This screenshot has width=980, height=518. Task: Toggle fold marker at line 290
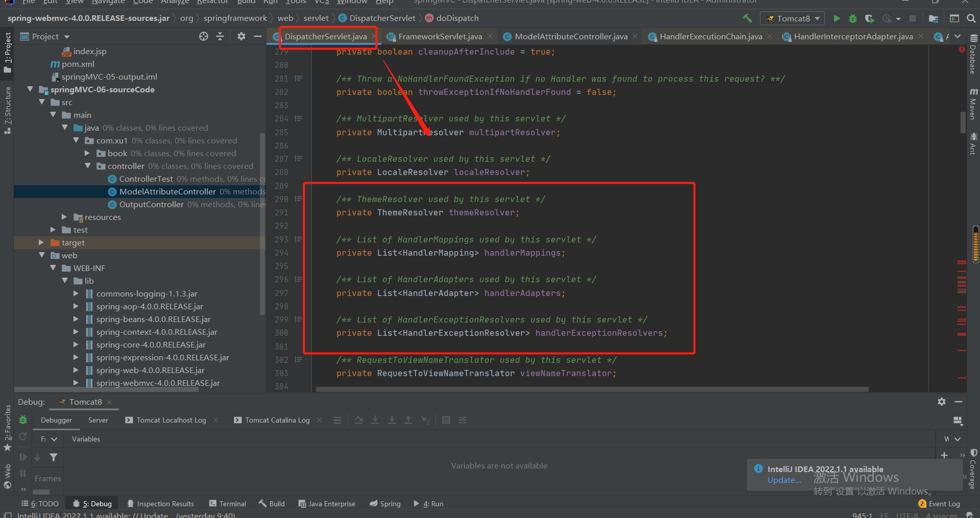click(x=299, y=199)
